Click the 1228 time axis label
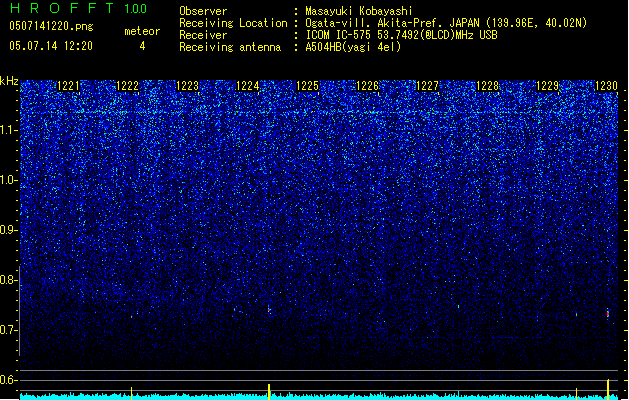 pyautogui.click(x=487, y=86)
